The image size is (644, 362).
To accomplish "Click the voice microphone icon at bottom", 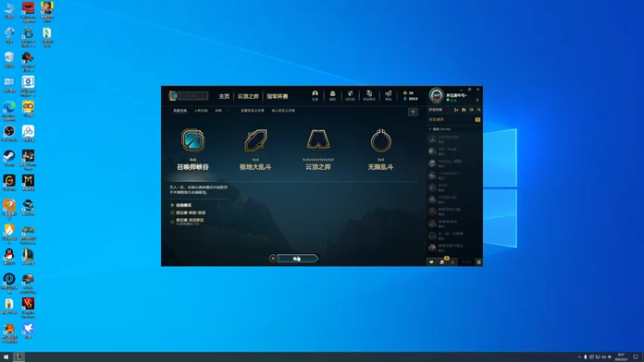I will [x=452, y=262].
